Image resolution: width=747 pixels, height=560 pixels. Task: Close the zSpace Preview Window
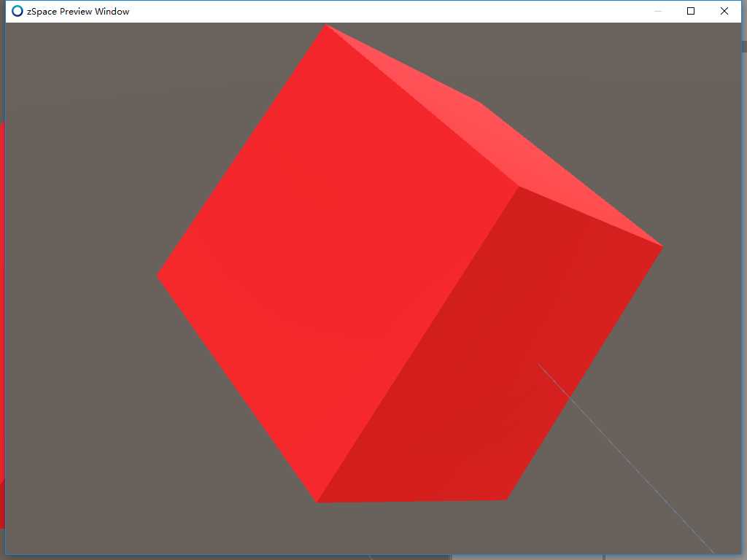coord(724,11)
